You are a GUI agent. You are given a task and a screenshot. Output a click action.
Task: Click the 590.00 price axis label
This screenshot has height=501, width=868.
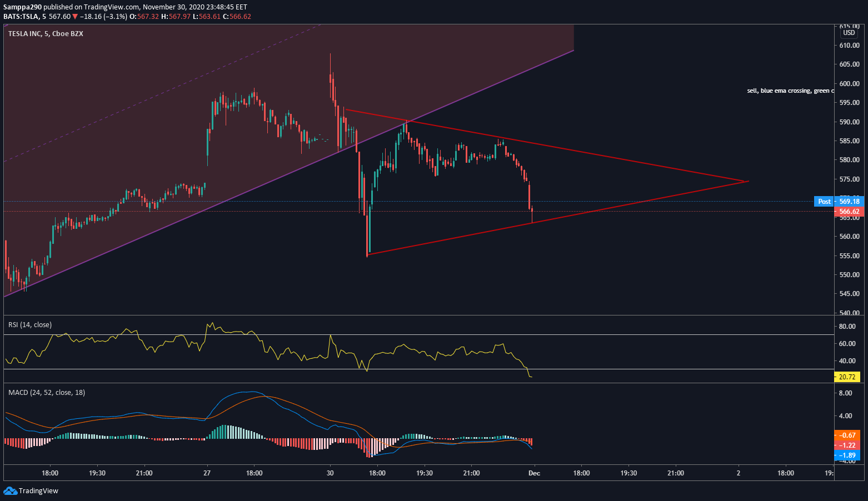click(x=849, y=122)
